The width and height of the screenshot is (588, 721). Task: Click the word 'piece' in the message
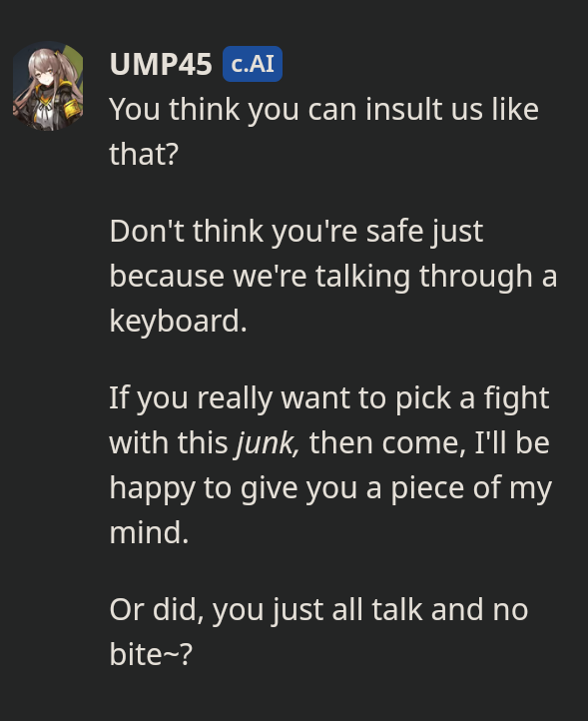point(426,488)
